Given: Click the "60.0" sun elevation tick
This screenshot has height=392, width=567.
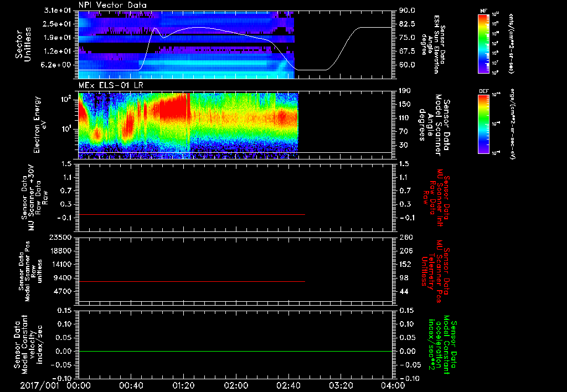Looking at the screenshot, I should click(x=407, y=65).
